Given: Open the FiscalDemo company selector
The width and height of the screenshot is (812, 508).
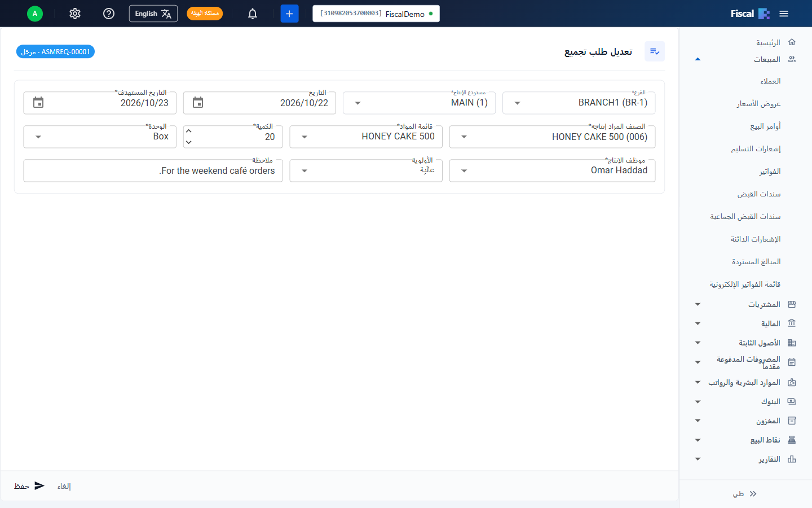Looking at the screenshot, I should tap(376, 14).
